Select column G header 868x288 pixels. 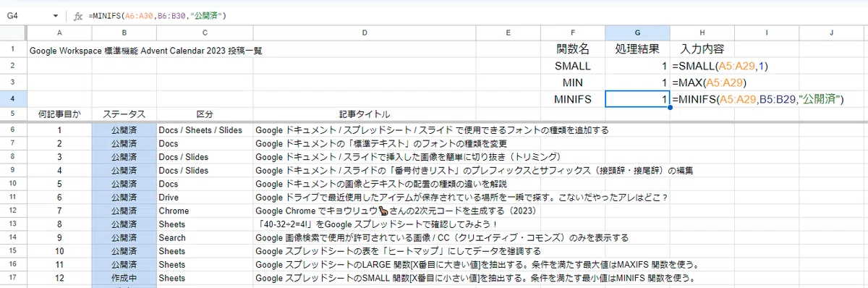pyautogui.click(x=637, y=33)
